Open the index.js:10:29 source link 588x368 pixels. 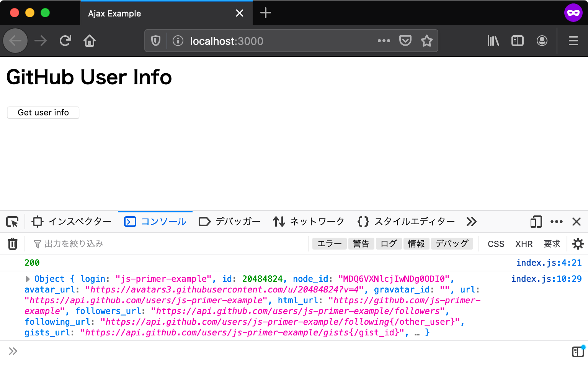pos(546,279)
